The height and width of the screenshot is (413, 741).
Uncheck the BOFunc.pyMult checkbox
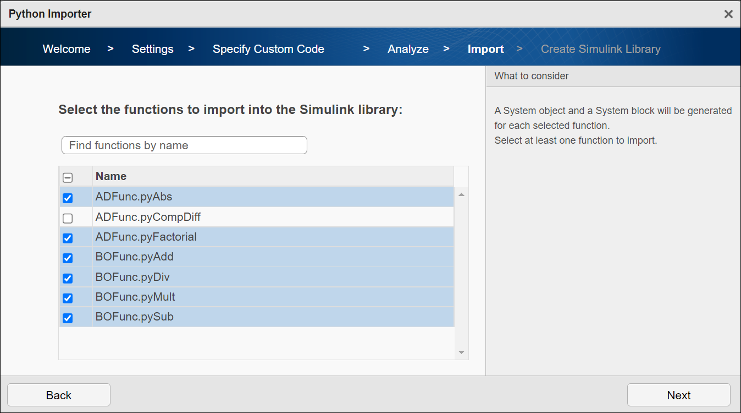tap(68, 298)
